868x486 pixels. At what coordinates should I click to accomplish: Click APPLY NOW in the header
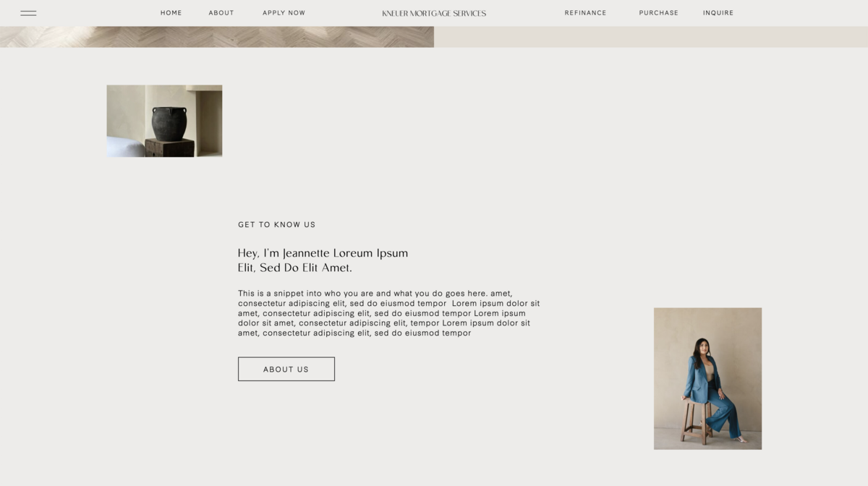point(284,13)
